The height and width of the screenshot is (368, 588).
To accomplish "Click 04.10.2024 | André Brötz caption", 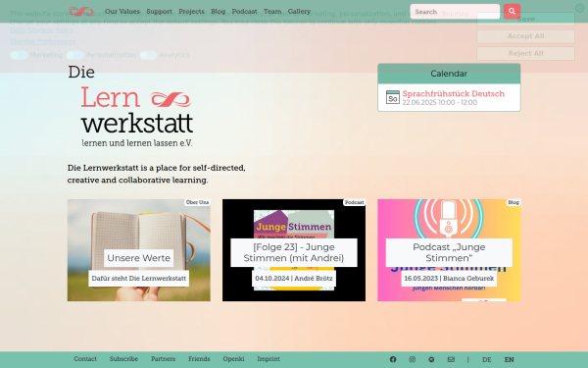I will (x=294, y=279).
